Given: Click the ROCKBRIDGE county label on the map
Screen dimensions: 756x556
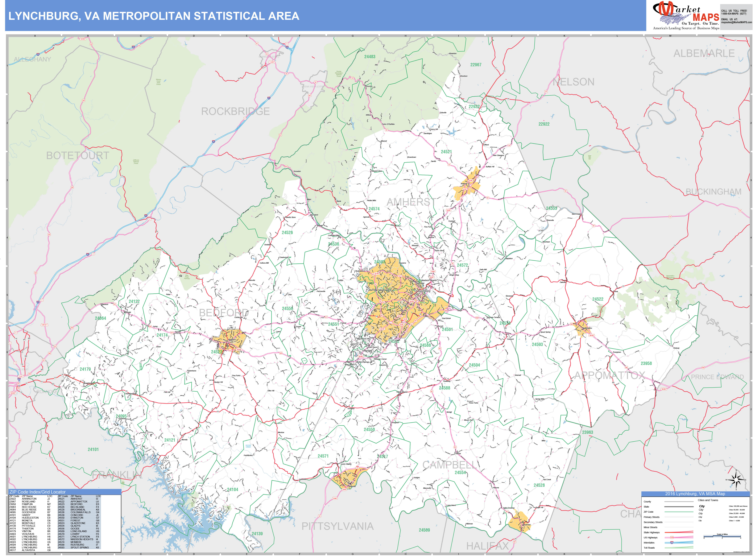Looking at the screenshot, I should (235, 111).
